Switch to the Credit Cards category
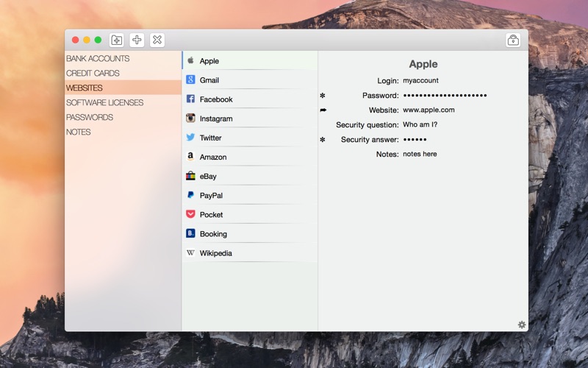588x368 pixels. (x=93, y=74)
